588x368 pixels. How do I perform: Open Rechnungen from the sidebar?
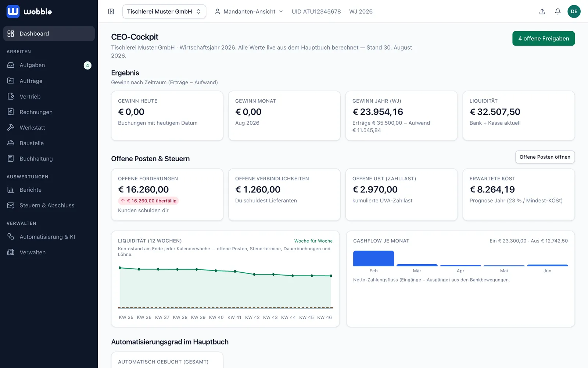point(49,112)
